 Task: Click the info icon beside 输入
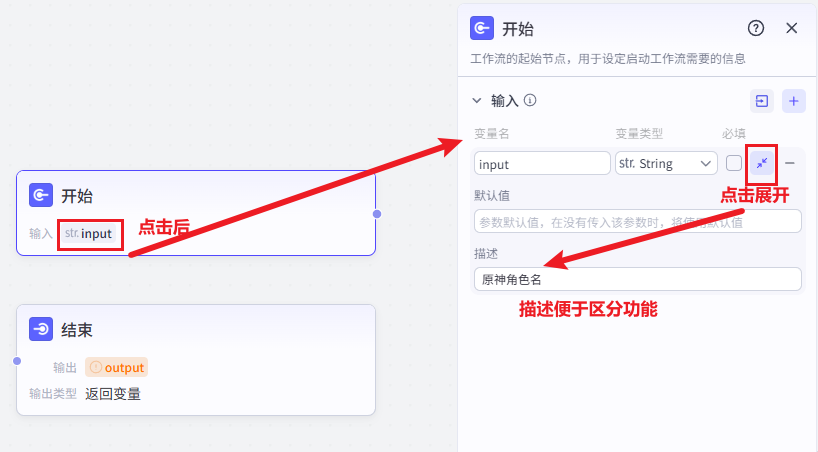[530, 100]
